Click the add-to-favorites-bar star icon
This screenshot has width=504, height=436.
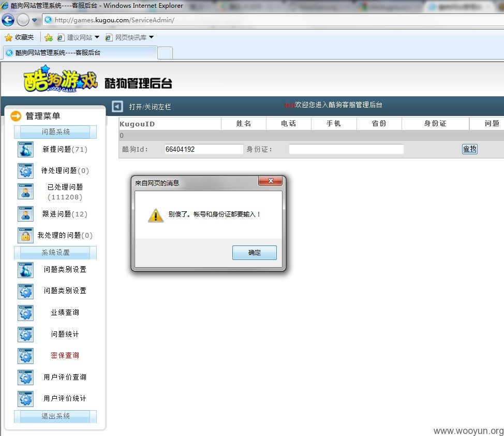point(49,38)
